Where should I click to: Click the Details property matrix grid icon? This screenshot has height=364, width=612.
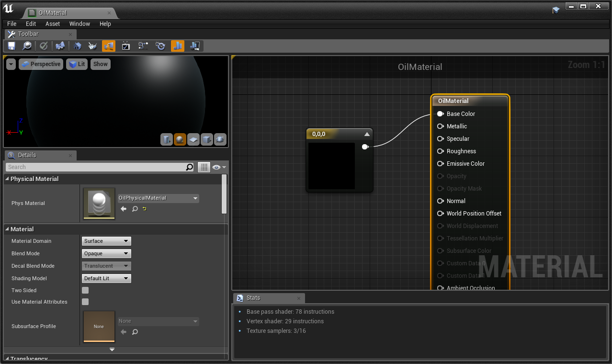(x=204, y=167)
